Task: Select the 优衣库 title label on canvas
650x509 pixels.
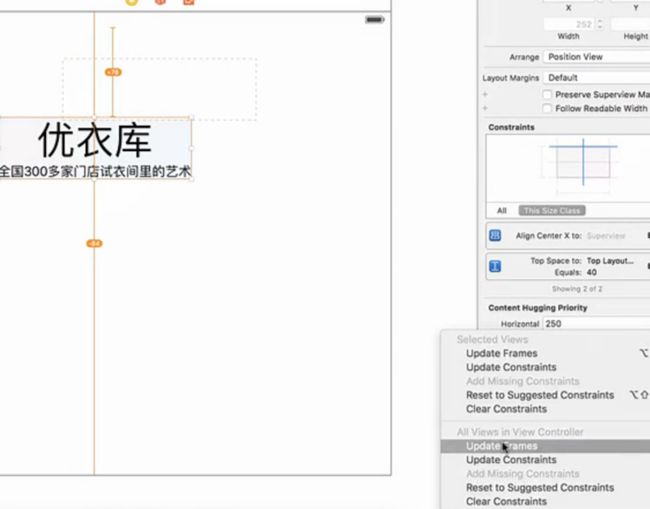Action: (95, 140)
